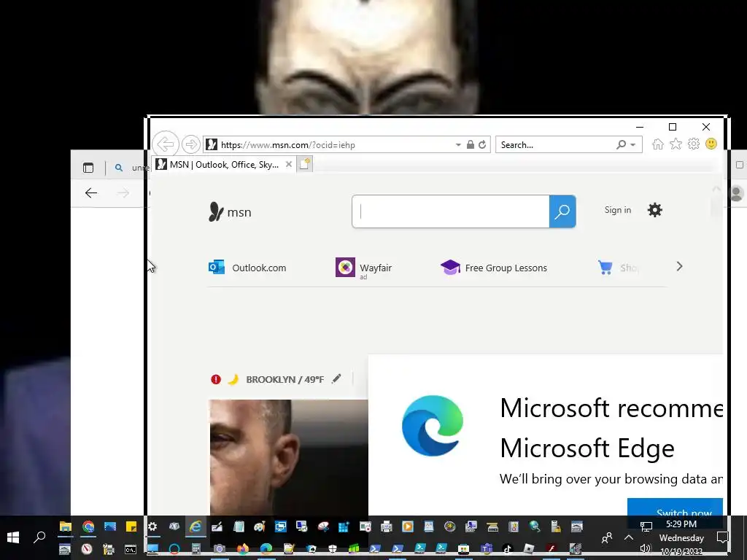Open MSN page settings gear
747x560 pixels.
tap(655, 210)
